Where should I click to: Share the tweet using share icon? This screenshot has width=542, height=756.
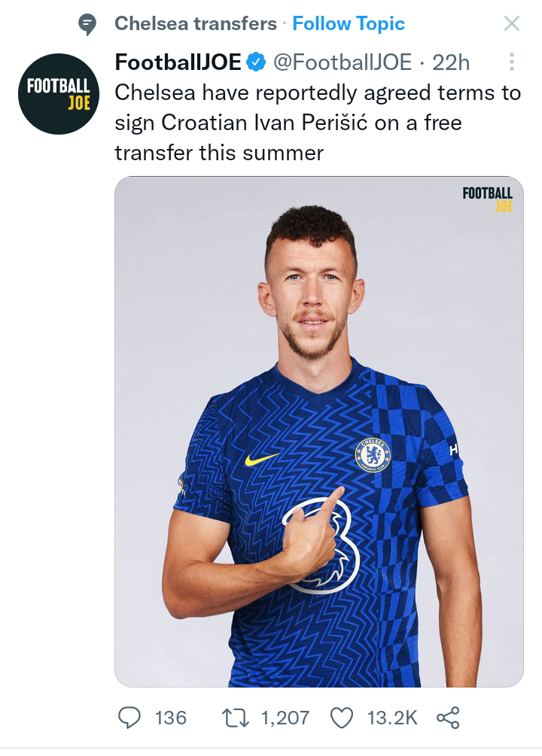[448, 718]
